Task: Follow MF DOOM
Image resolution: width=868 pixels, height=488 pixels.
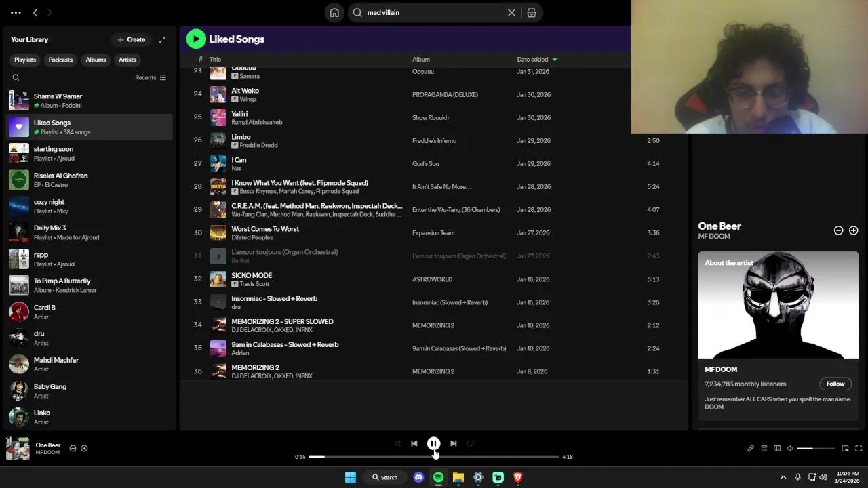Action: [835, 384]
